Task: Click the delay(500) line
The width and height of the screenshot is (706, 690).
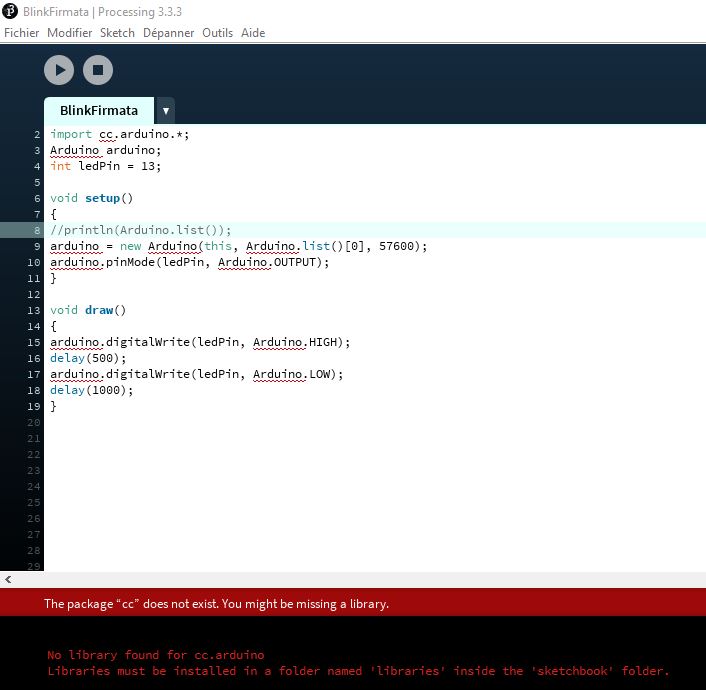Action: [88, 358]
